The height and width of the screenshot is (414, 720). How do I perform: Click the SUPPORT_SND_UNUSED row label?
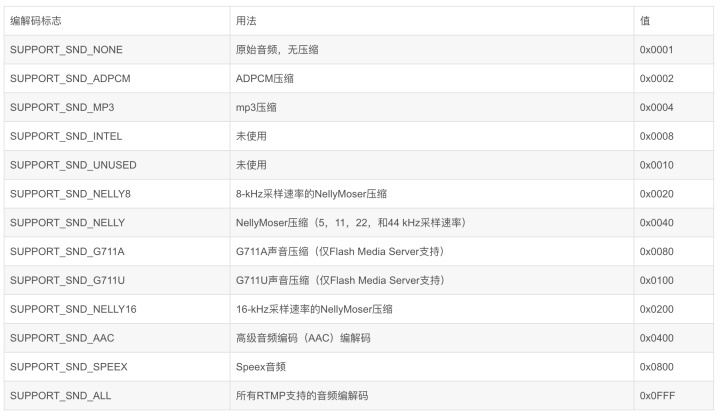tap(73, 165)
